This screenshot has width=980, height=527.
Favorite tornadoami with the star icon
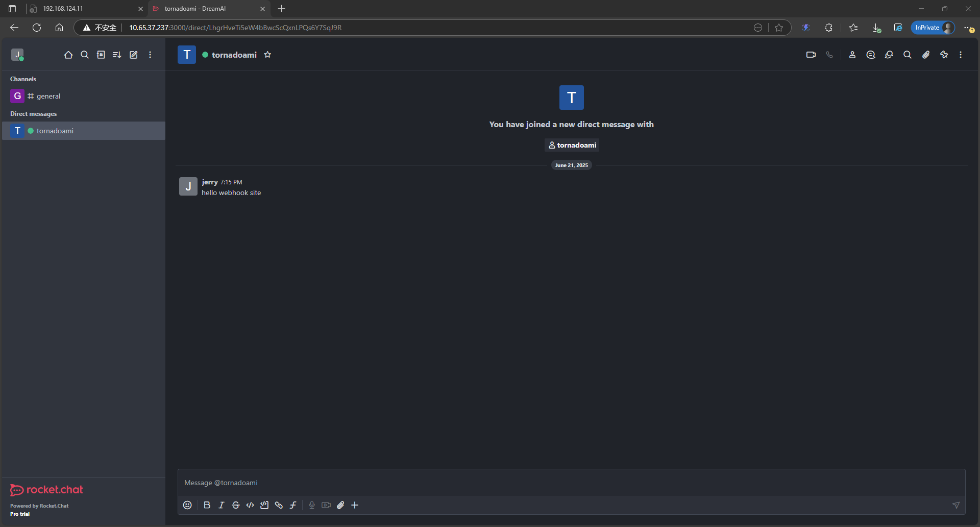coord(267,55)
